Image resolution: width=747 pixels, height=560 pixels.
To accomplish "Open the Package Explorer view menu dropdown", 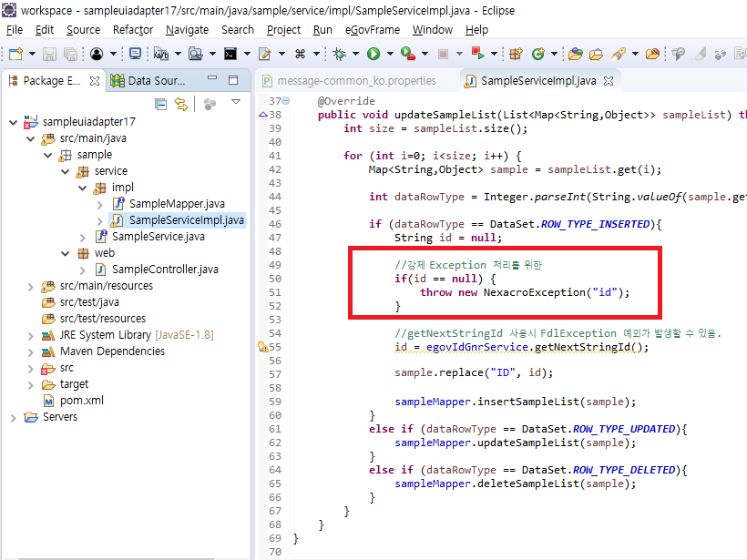I will [236, 103].
